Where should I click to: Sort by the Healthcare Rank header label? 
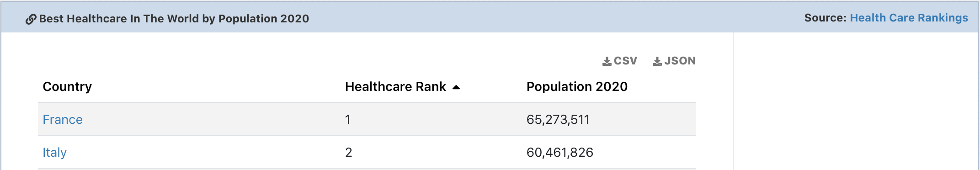pyautogui.click(x=395, y=86)
